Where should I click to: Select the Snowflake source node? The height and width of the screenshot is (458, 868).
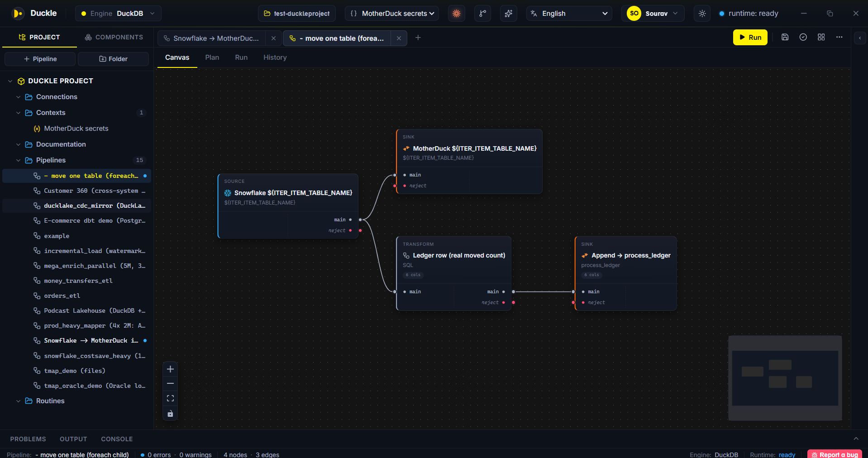(288, 205)
